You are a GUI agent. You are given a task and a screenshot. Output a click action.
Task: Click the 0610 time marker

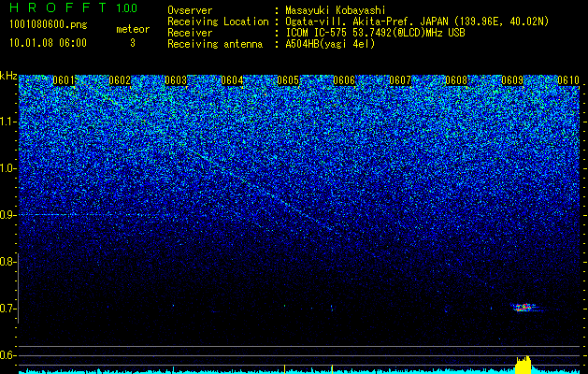[568, 80]
